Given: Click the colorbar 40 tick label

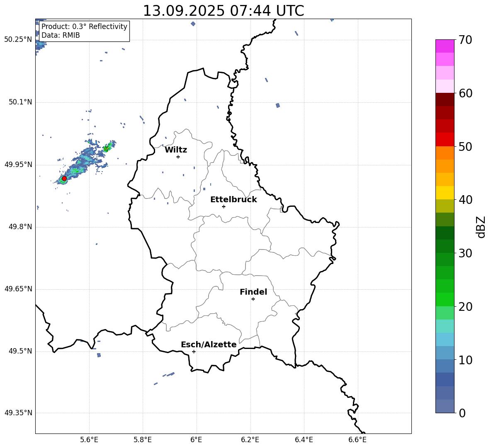Looking at the screenshot, I should 465,200.
